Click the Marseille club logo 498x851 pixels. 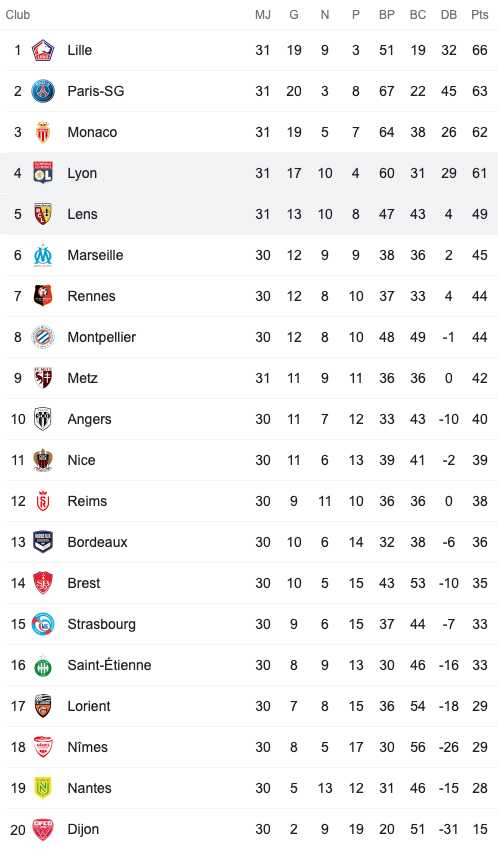click(x=42, y=255)
